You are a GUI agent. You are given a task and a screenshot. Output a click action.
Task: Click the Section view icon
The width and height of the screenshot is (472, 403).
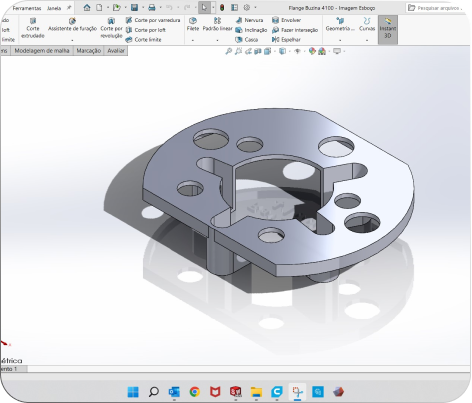coord(258,51)
